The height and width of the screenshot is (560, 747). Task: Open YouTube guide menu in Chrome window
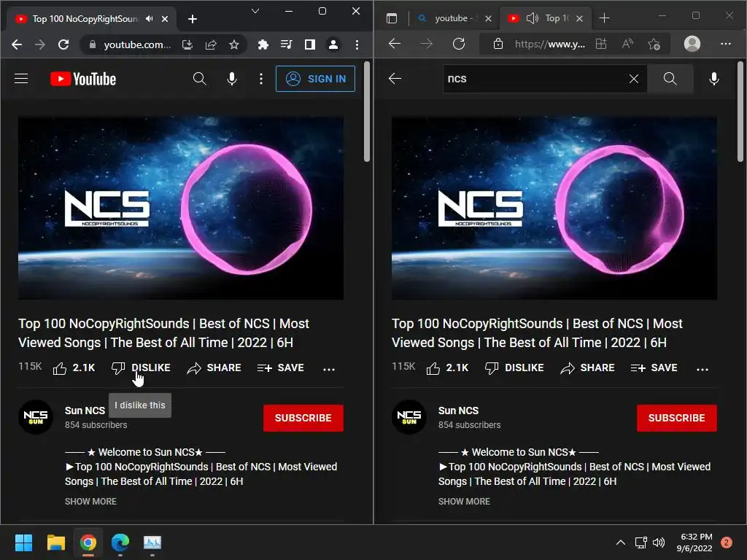click(x=21, y=79)
